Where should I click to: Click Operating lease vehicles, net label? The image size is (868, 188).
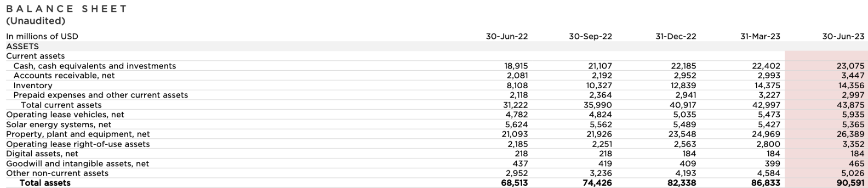tap(65, 114)
